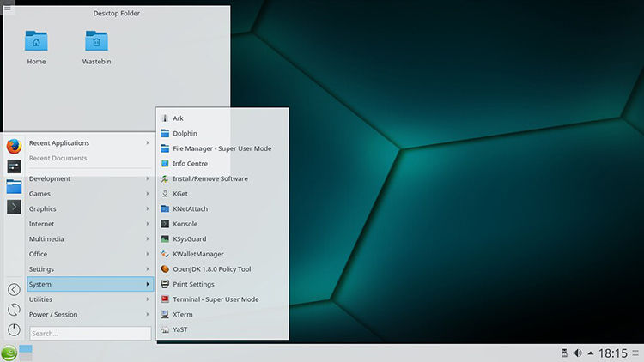
Task: Click the KWalletManager icon
Action: point(165,254)
